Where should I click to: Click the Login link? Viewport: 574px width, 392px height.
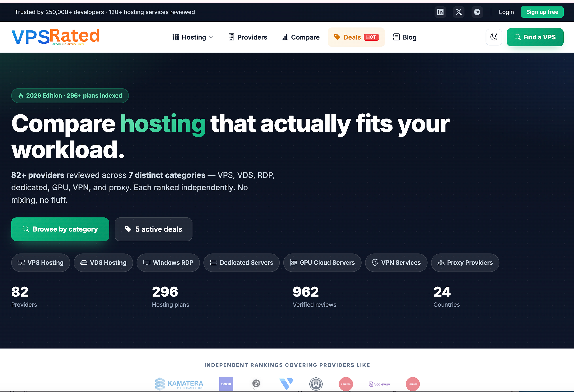click(506, 12)
